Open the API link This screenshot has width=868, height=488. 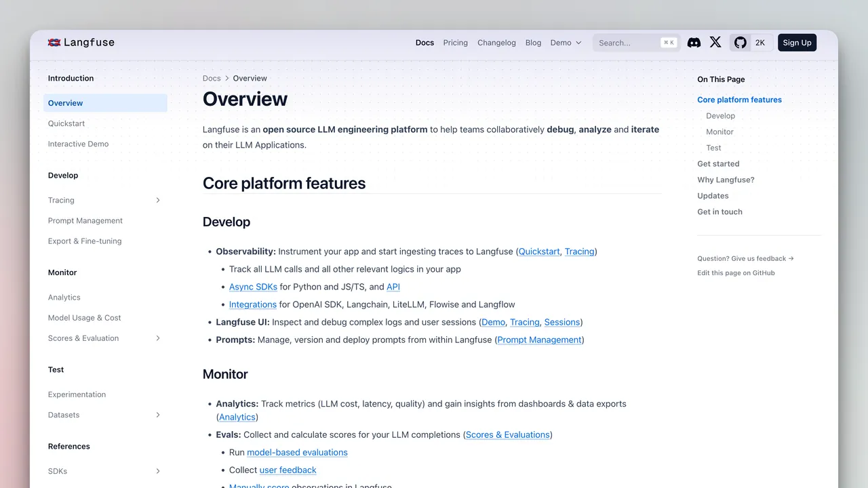(393, 287)
